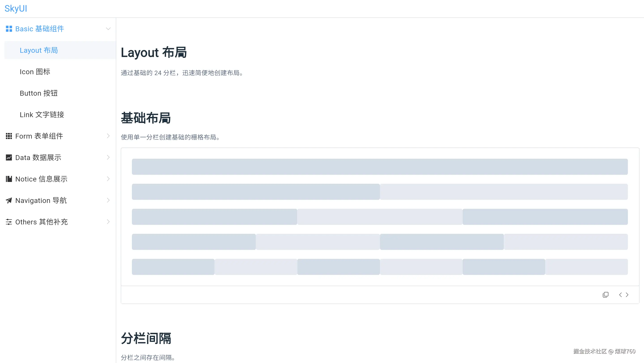Open the Icon 图标 menu item
The image size is (644, 363).
click(35, 72)
